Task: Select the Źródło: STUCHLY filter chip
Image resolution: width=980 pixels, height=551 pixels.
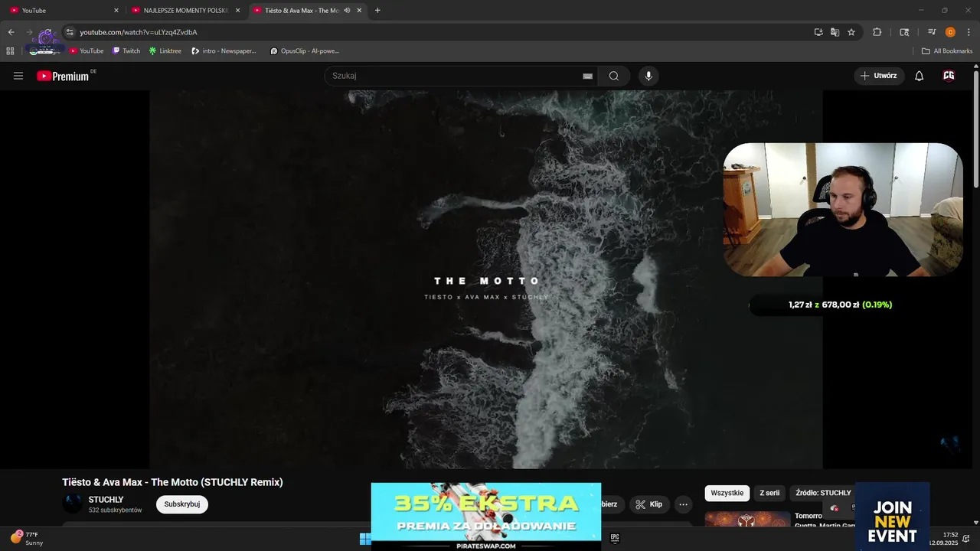Action: (x=823, y=493)
